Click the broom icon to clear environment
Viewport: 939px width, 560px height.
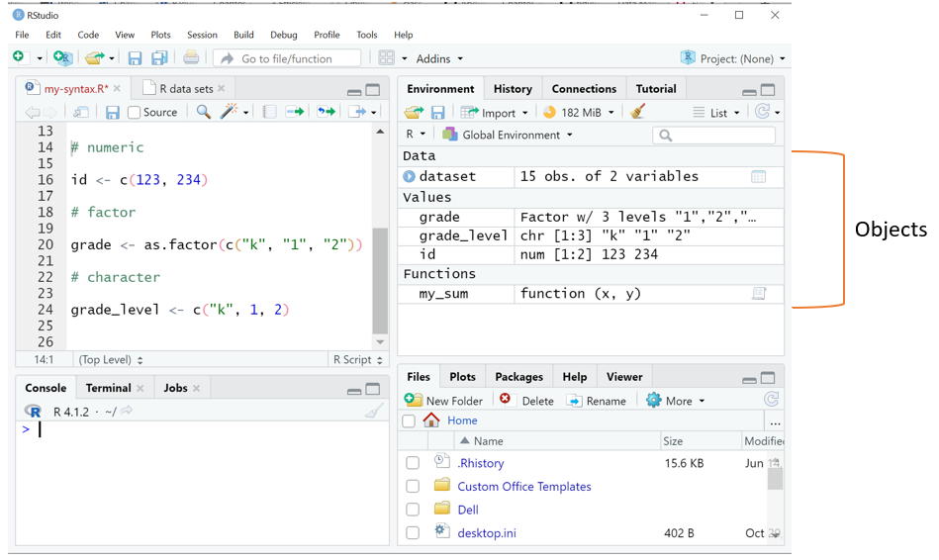coord(638,113)
